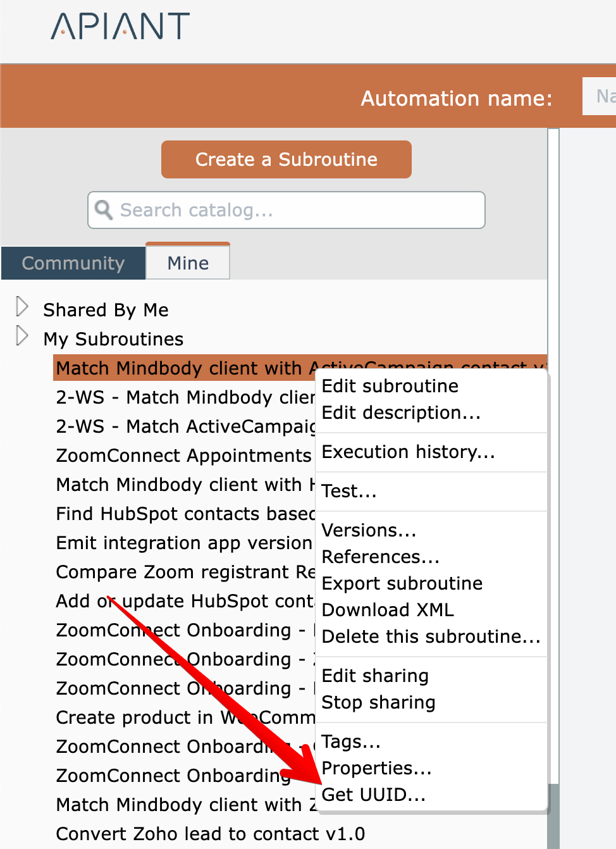Choose Get UUID from context menu

[373, 795]
